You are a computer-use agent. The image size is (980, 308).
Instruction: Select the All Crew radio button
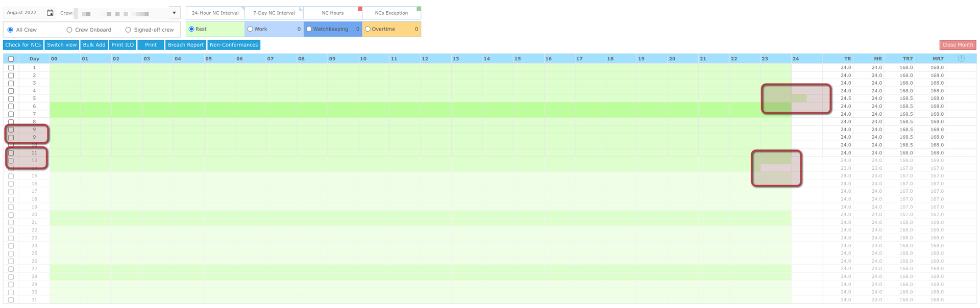coord(10,30)
